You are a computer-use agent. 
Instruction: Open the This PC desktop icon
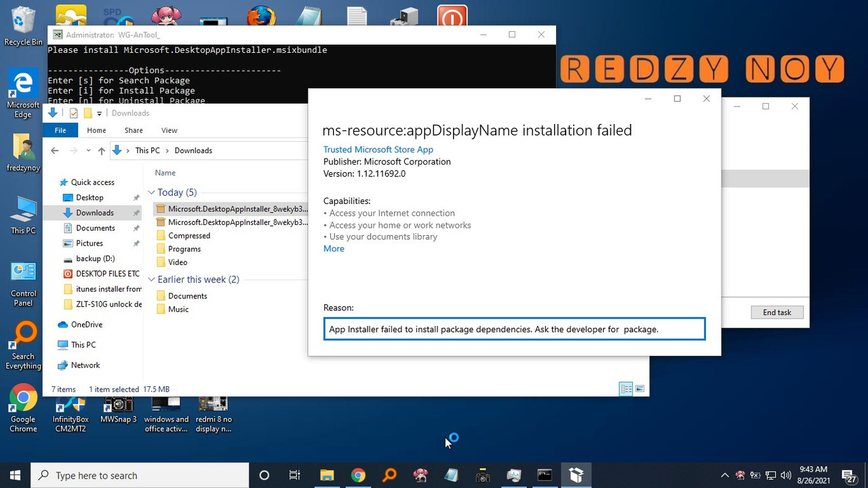(x=23, y=215)
